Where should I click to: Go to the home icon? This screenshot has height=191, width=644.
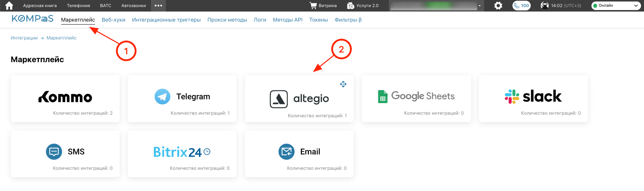pos(9,6)
